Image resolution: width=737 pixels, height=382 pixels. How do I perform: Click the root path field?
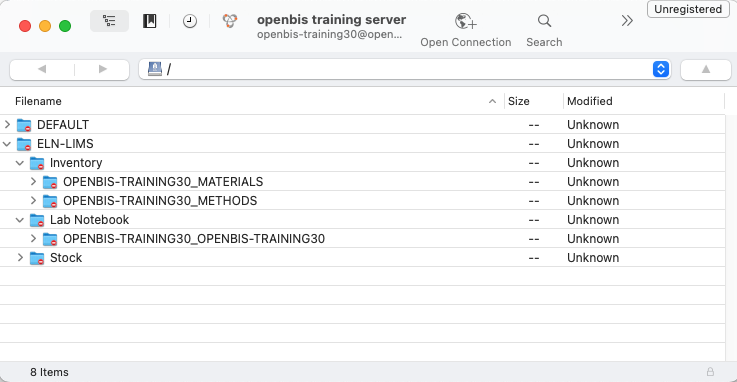pos(404,70)
